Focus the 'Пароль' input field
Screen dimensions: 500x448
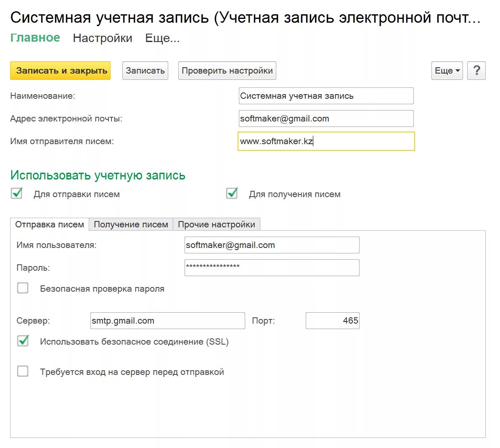pos(272,268)
